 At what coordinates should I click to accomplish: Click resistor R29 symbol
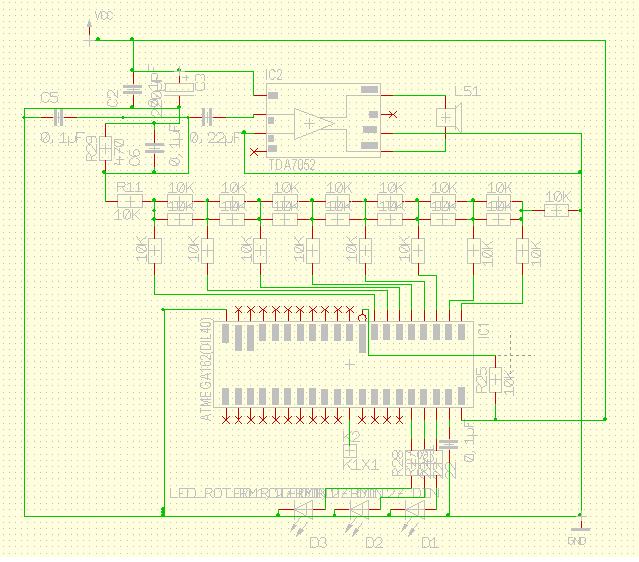tap(106, 149)
